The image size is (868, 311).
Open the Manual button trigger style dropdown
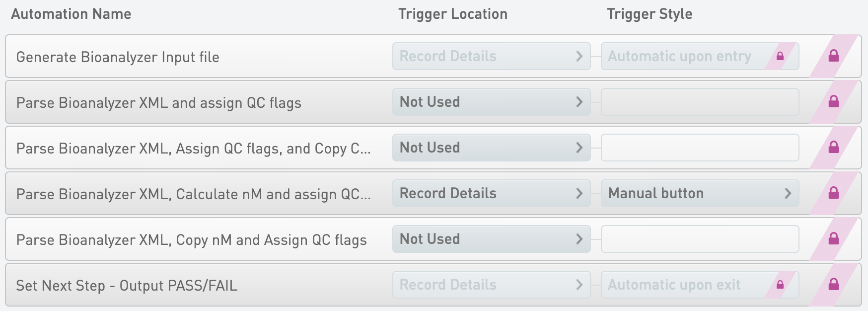[x=700, y=193]
